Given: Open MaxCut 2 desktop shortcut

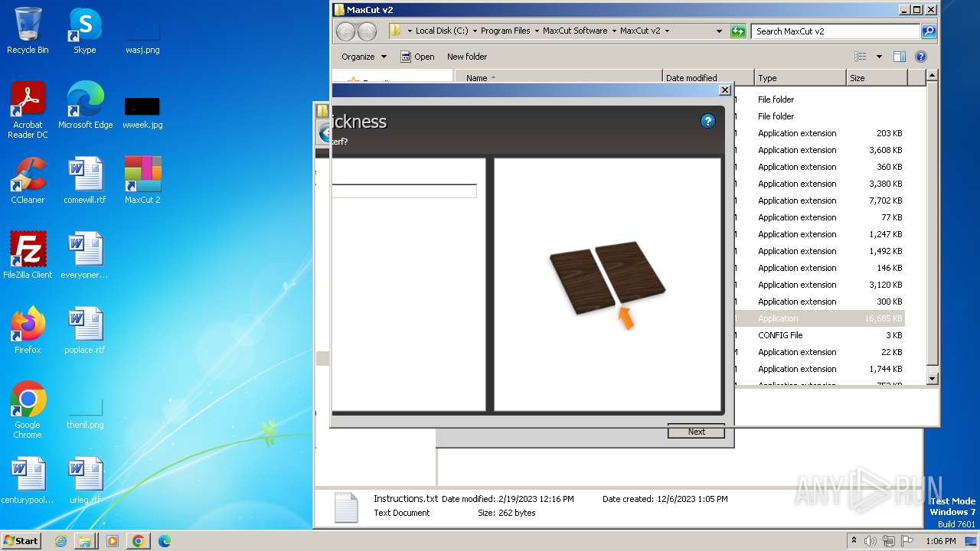Looking at the screenshot, I should [x=142, y=181].
